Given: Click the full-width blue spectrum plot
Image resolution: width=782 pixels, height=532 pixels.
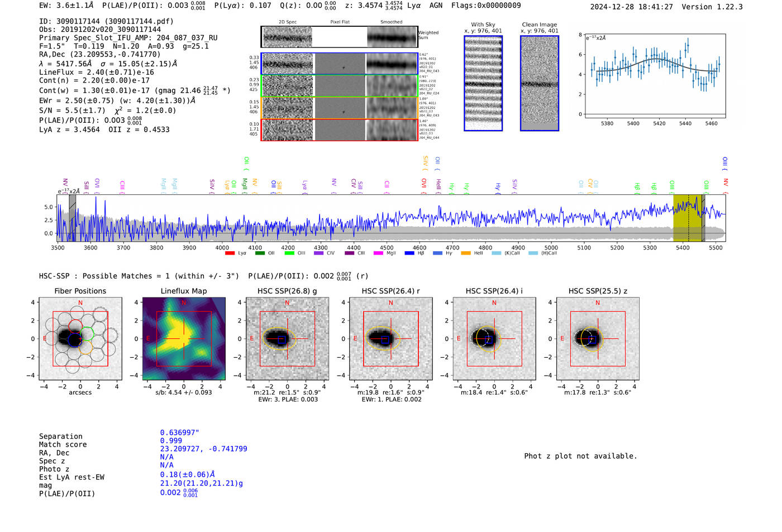Looking at the screenshot, I should coord(392,218).
